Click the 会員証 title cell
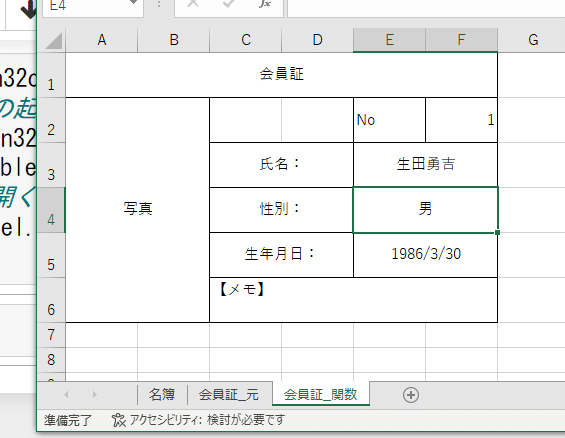Viewport: 565px width, 438px height. [x=281, y=75]
